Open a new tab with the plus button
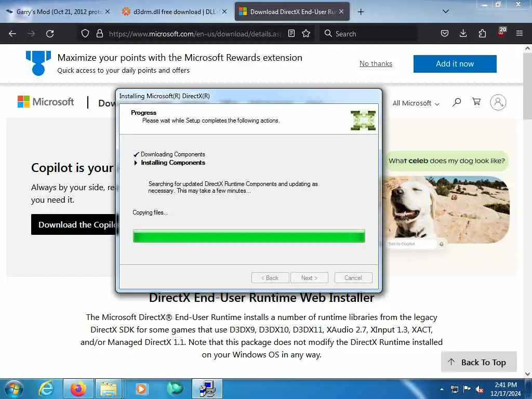The height and width of the screenshot is (399, 532). tap(361, 12)
